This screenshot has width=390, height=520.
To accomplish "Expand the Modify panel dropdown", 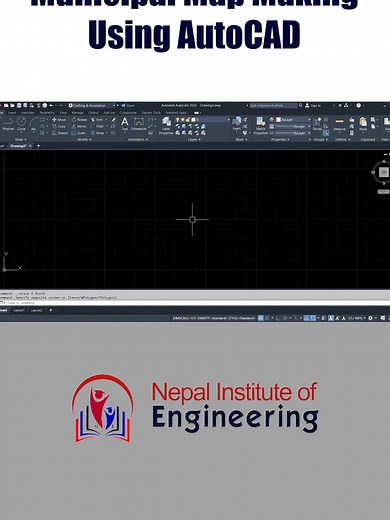I will pos(84,139).
